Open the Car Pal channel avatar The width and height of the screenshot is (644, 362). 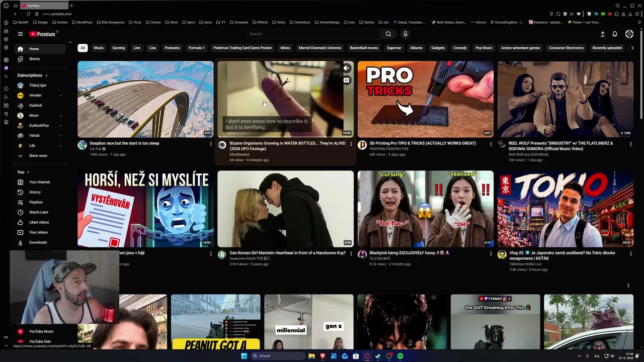[x=82, y=145]
